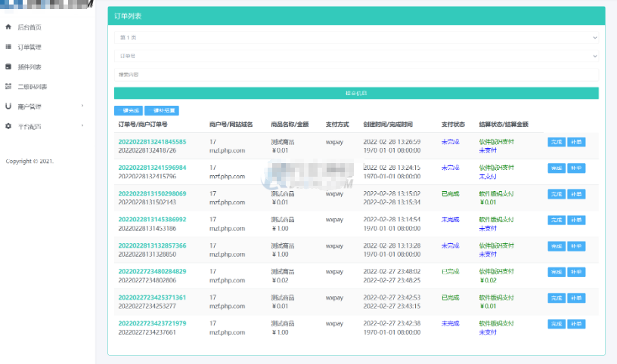Go to 插件列表 in the sidebar

pyautogui.click(x=29, y=66)
